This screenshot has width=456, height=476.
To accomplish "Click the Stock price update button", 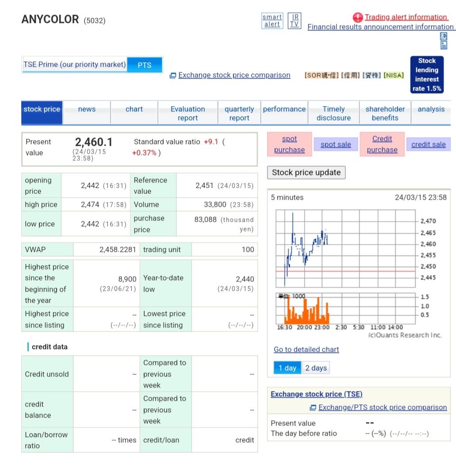I will coord(306,172).
